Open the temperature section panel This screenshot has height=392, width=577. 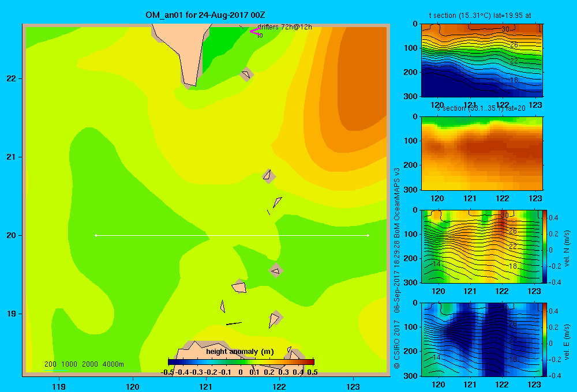click(482, 61)
